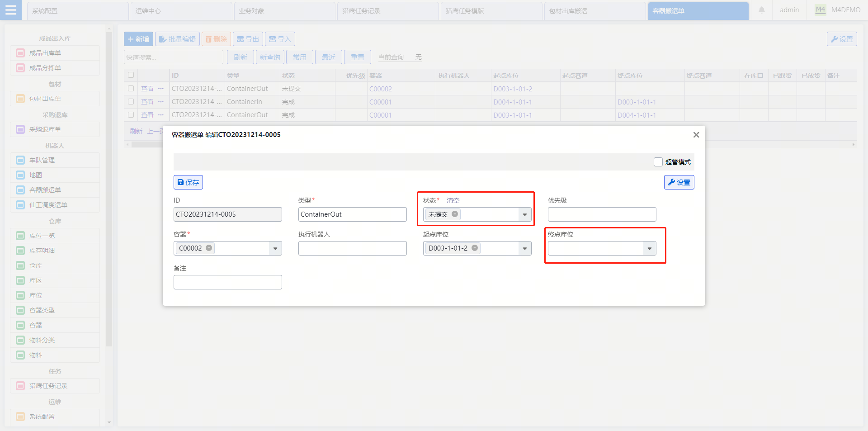Switch to the 业务对象 tab
The width and height of the screenshot is (868, 431).
285,11
